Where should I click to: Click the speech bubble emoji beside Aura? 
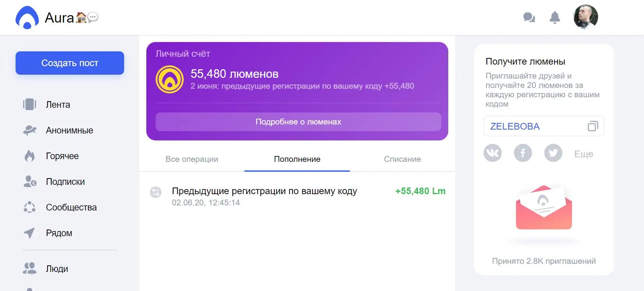pos(93,18)
